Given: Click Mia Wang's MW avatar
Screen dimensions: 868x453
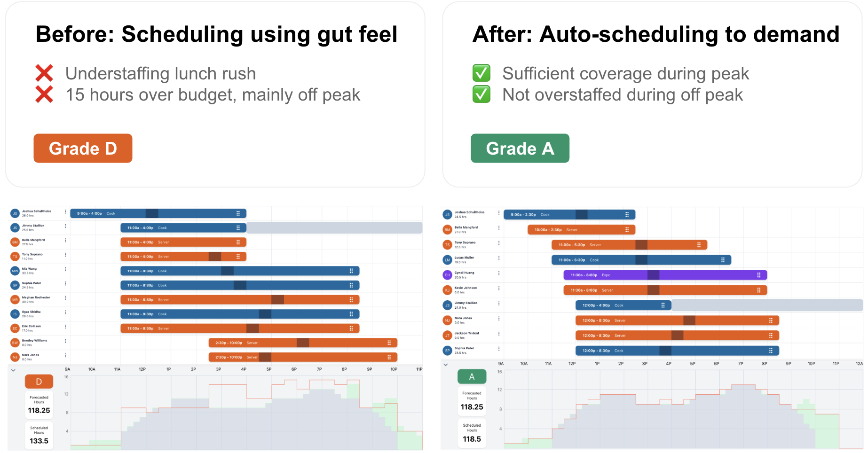Looking at the screenshot, I should point(15,271).
